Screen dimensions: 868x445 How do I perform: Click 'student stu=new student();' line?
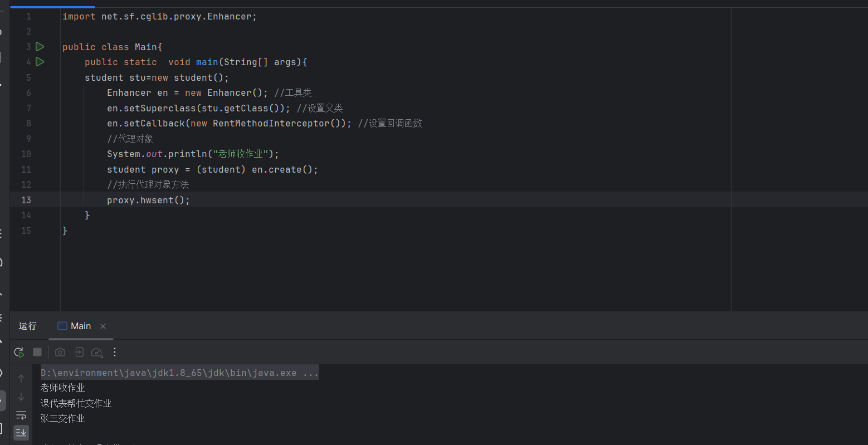[x=157, y=77]
